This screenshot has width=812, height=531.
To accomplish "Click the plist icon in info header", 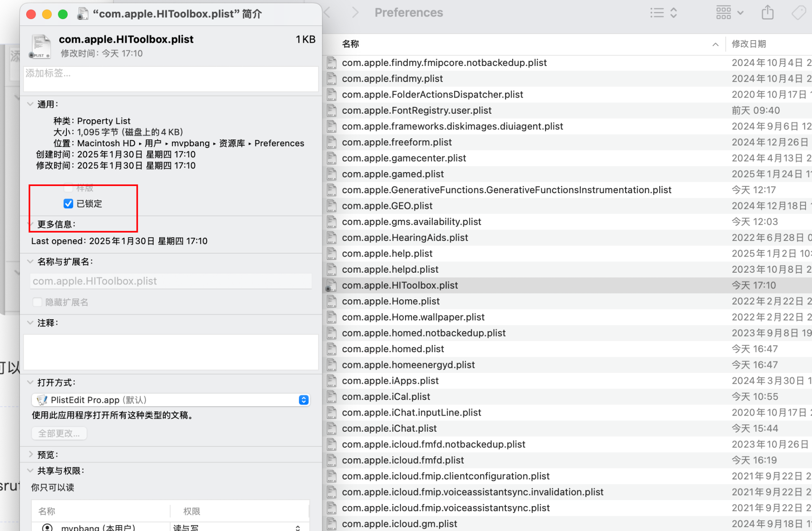I will pos(40,47).
